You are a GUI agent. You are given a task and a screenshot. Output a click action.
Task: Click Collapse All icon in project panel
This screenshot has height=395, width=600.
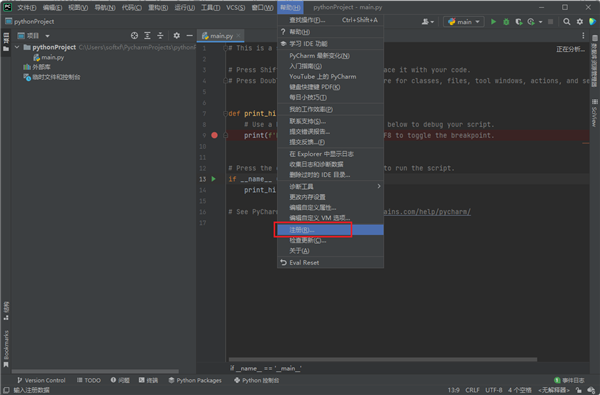click(160, 36)
